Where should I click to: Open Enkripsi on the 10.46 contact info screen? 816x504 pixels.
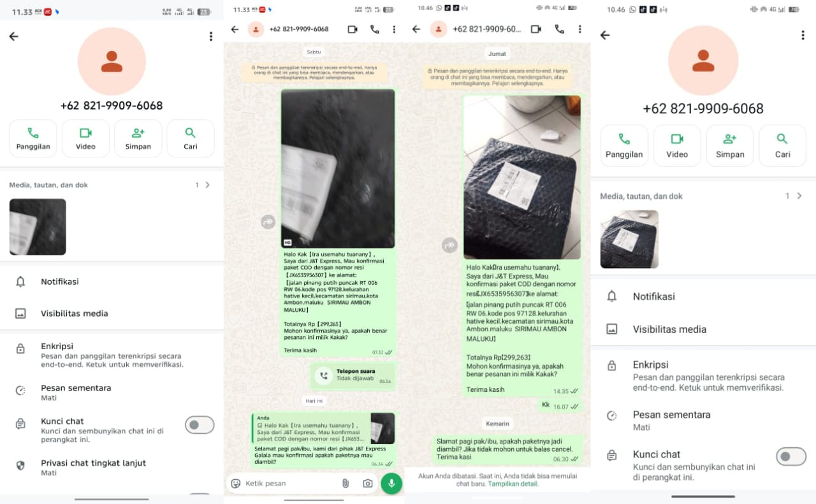tap(703, 375)
